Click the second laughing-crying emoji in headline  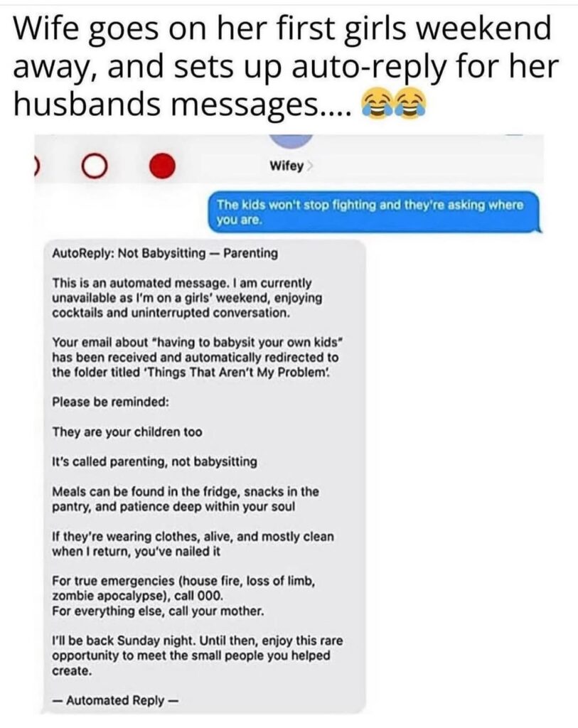coord(410,104)
